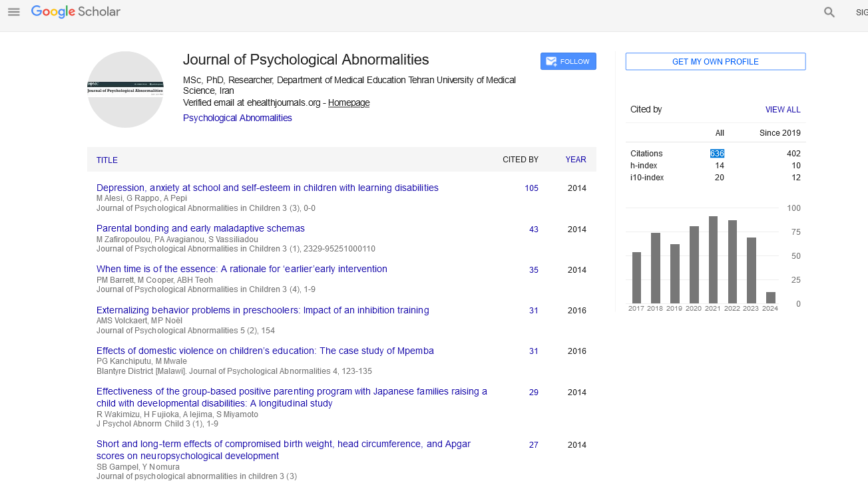Screen dimensions: 868x485
Task: Click the Google Scholar logo
Action: pyautogui.click(x=76, y=12)
